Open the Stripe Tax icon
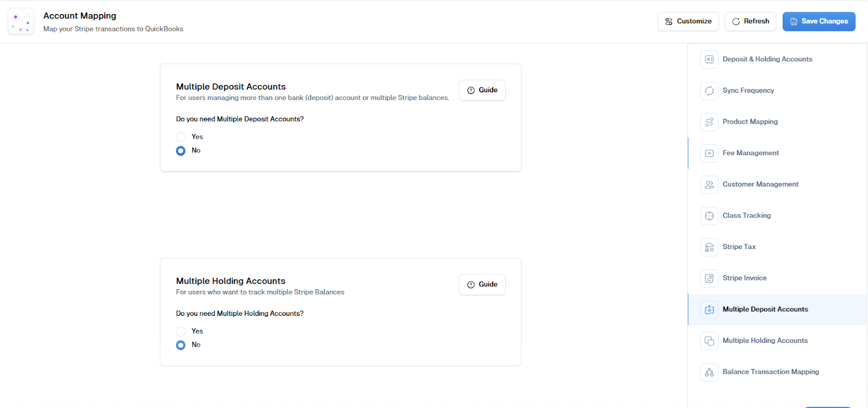 tap(709, 247)
